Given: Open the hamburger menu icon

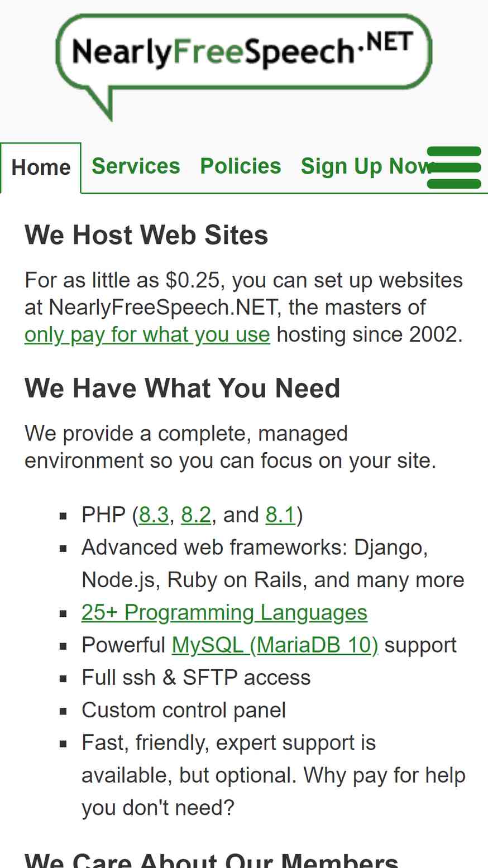Looking at the screenshot, I should click(x=454, y=167).
